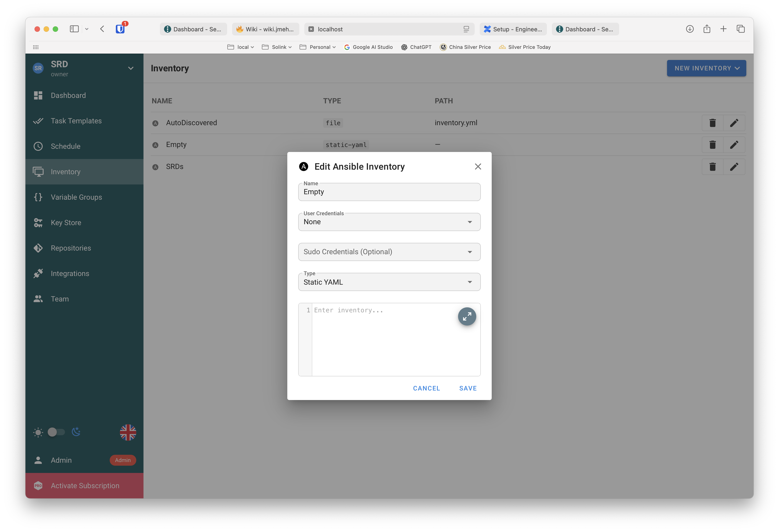Open Task Templates in sidebar
Viewport: 779px width, 532px height.
pos(76,121)
